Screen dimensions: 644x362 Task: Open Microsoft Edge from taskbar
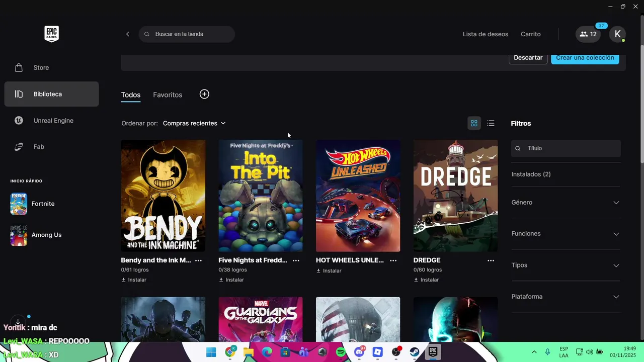tap(267, 352)
